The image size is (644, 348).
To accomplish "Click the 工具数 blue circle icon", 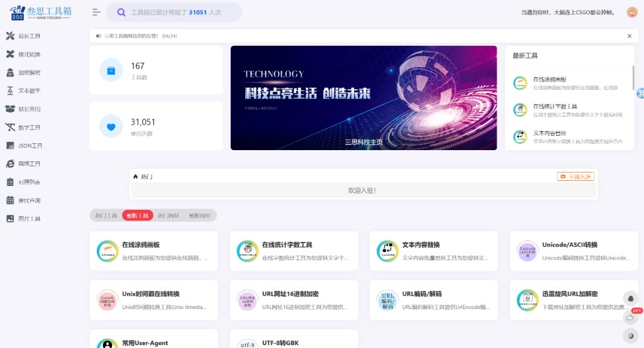I will [x=111, y=70].
